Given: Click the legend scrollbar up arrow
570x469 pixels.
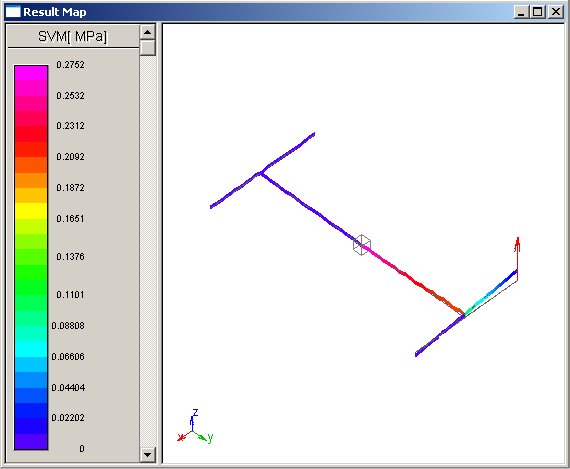Looking at the screenshot, I should (x=148, y=32).
